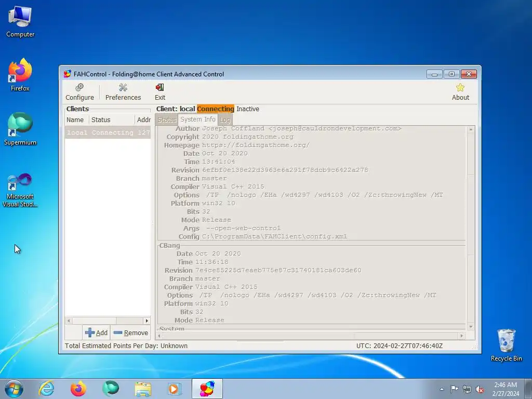Click the Name column header

(x=77, y=120)
